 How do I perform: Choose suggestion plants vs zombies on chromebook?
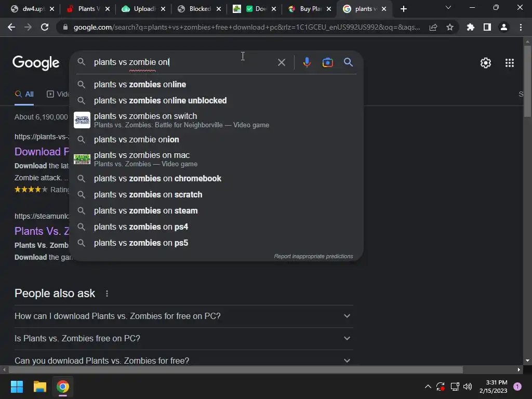216,179
